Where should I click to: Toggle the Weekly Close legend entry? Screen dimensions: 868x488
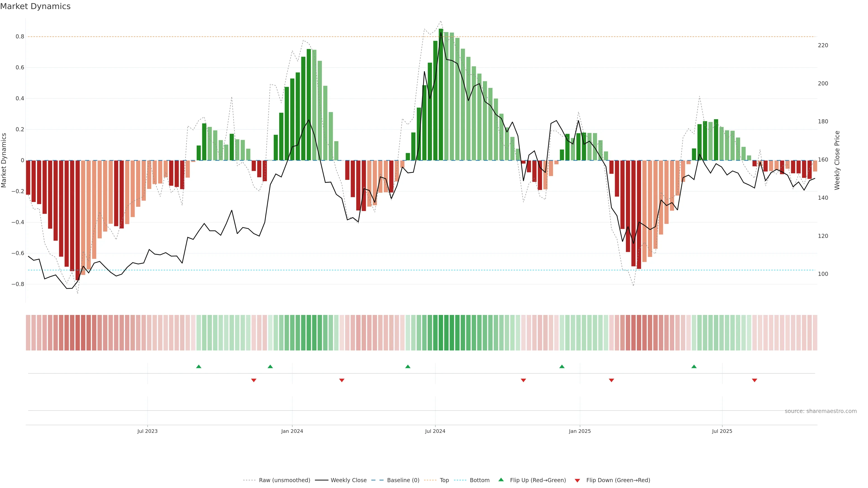click(x=348, y=480)
